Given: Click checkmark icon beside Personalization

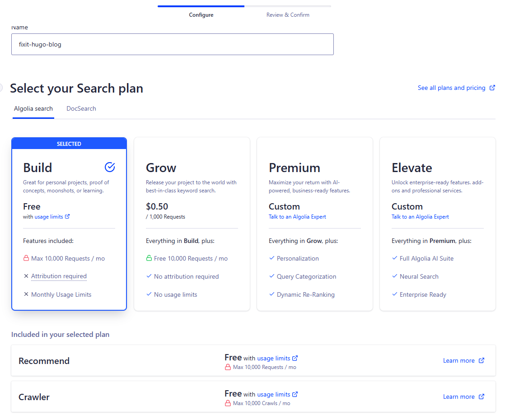Looking at the screenshot, I should (272, 258).
